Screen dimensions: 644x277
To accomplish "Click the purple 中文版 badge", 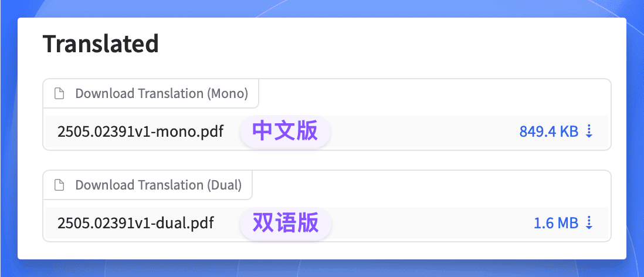I will pyautogui.click(x=285, y=132).
